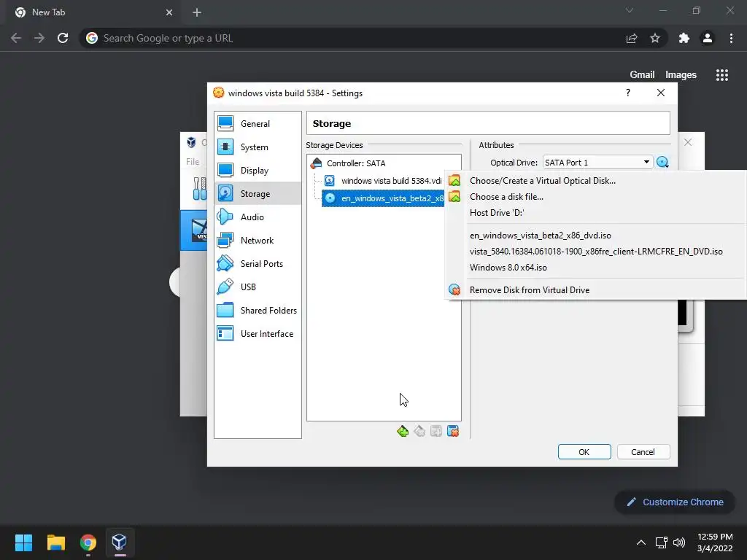Open the Windows Start menu
Image resolution: width=747 pixels, height=560 pixels.
[23, 542]
